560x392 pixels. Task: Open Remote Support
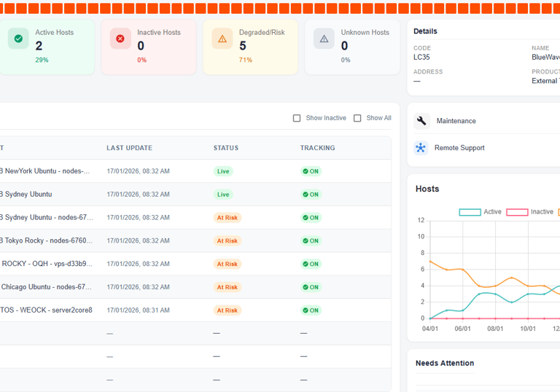pyautogui.click(x=459, y=148)
